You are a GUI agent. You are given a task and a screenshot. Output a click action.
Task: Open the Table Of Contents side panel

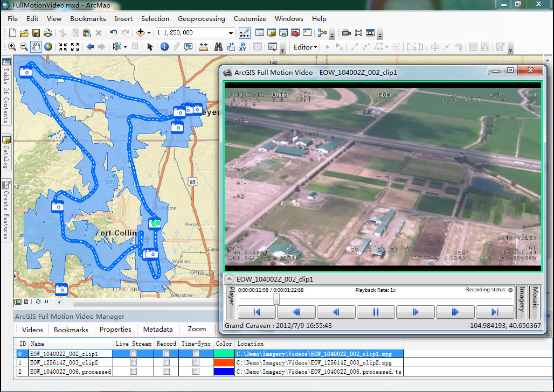(6, 91)
